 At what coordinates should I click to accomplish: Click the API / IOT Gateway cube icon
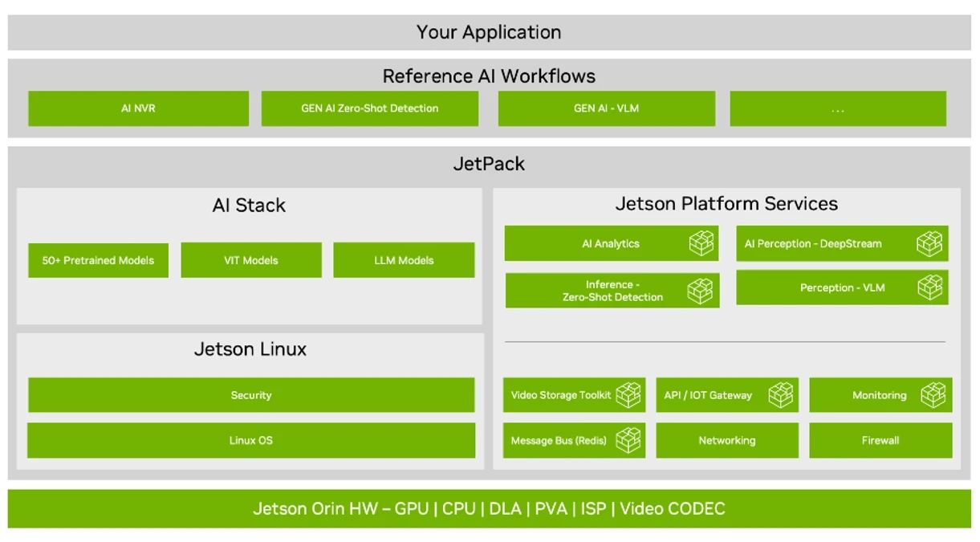[x=780, y=395]
